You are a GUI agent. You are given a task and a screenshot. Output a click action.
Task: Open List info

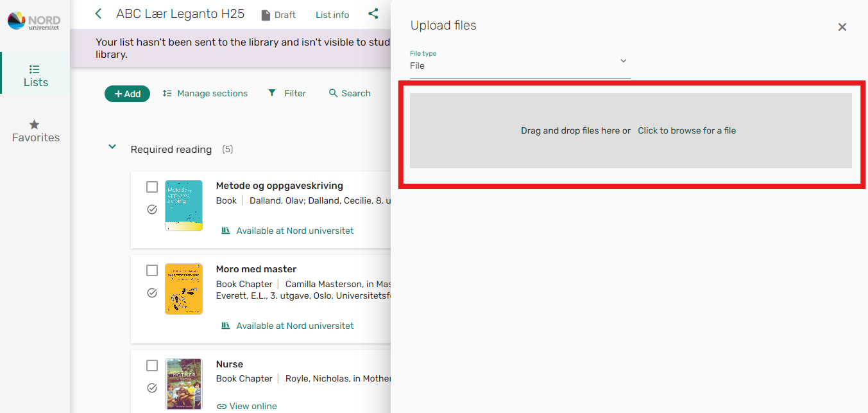[x=332, y=15]
